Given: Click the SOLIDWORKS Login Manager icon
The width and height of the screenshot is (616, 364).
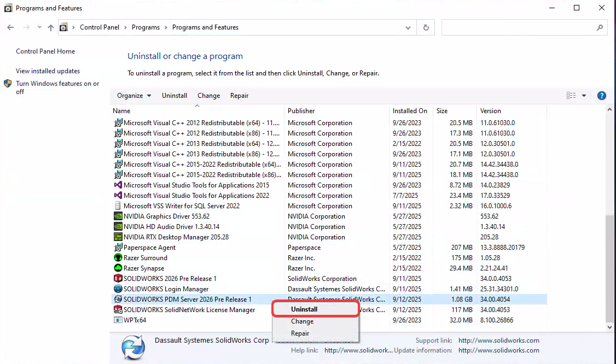Looking at the screenshot, I should click(x=118, y=289).
